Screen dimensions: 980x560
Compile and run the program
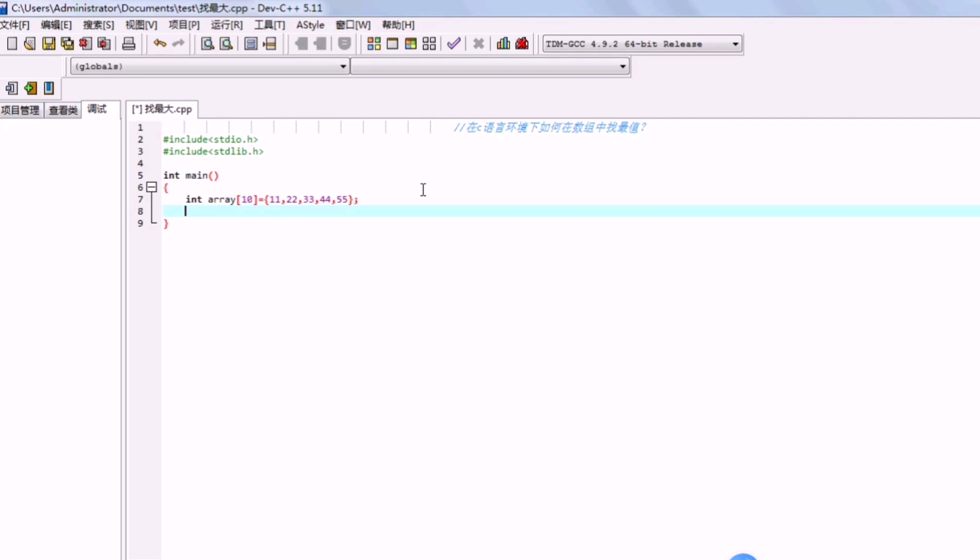(411, 44)
